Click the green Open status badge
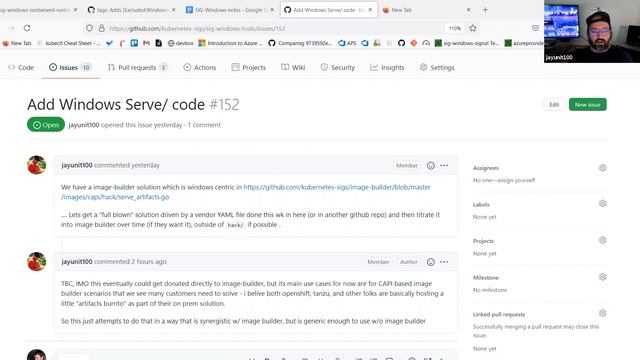Screen dimensions: 640x360 pyautogui.click(x=46, y=124)
